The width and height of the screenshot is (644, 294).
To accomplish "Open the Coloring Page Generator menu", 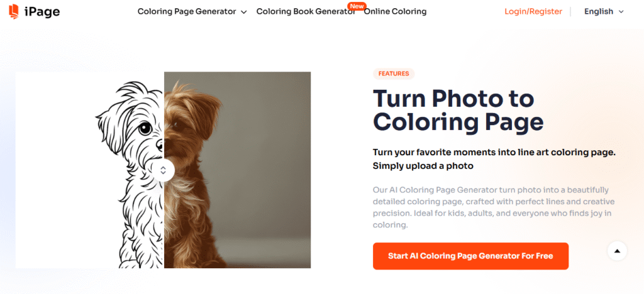I will (x=187, y=11).
